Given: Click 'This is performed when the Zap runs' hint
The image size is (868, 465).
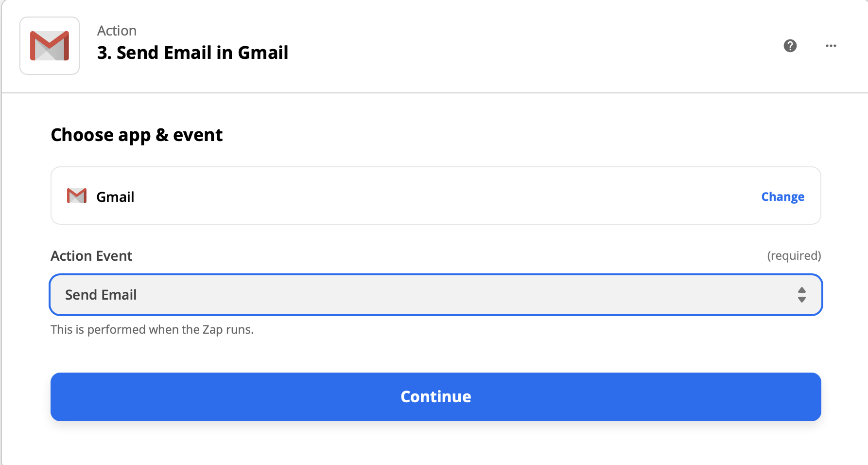Looking at the screenshot, I should (152, 329).
